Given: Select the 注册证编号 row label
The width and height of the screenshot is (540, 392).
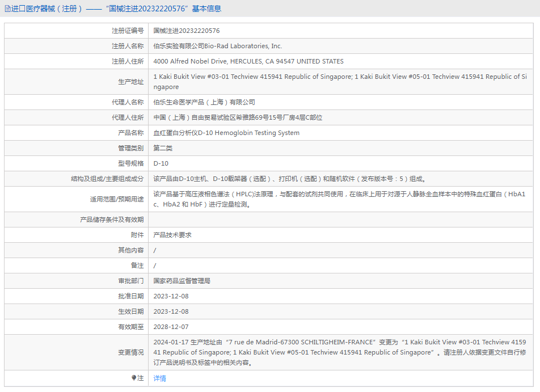Looking at the screenshot, I should 128,31.
